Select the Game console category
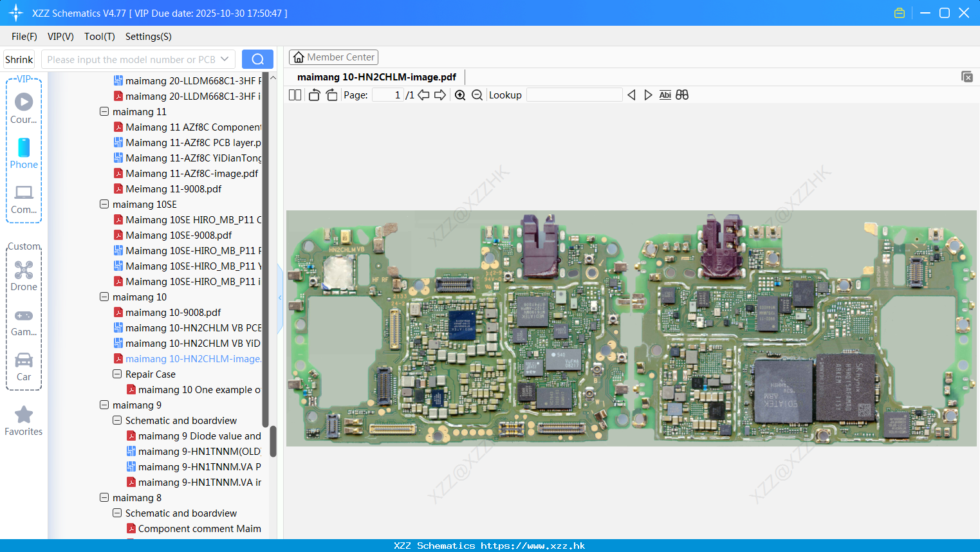980x552 pixels. (24, 322)
